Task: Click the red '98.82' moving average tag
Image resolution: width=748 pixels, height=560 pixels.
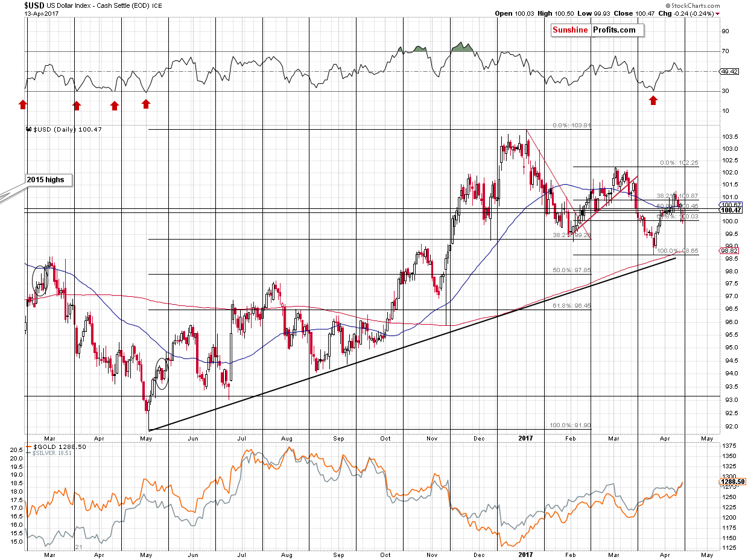Action: [x=729, y=250]
